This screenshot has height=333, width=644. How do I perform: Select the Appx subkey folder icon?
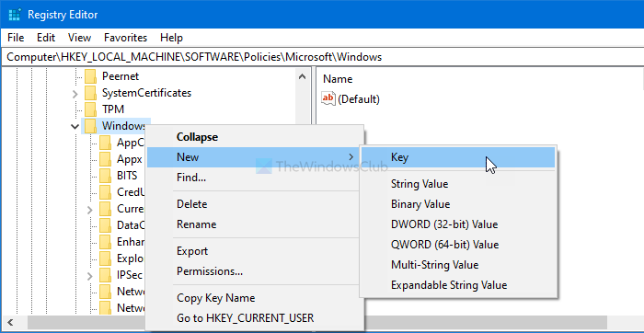tap(105, 159)
